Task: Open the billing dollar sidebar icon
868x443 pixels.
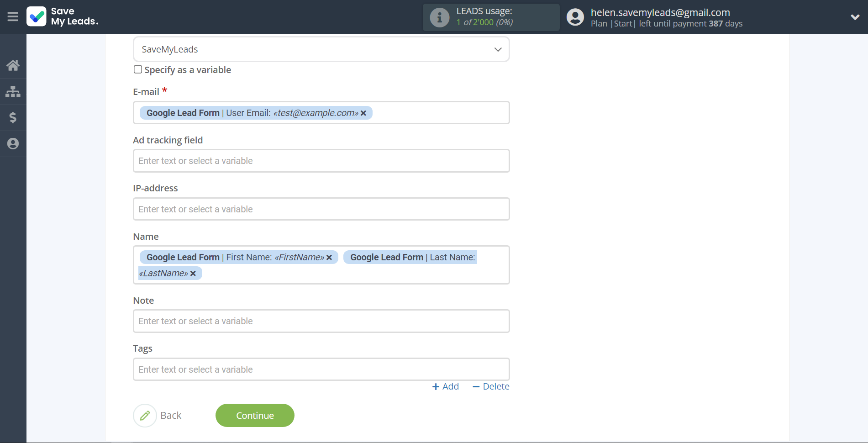Action: [13, 117]
